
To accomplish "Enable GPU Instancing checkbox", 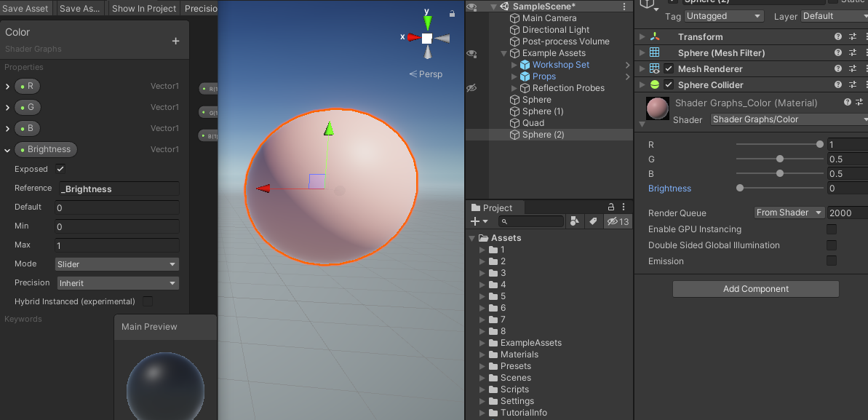I will click(x=832, y=229).
